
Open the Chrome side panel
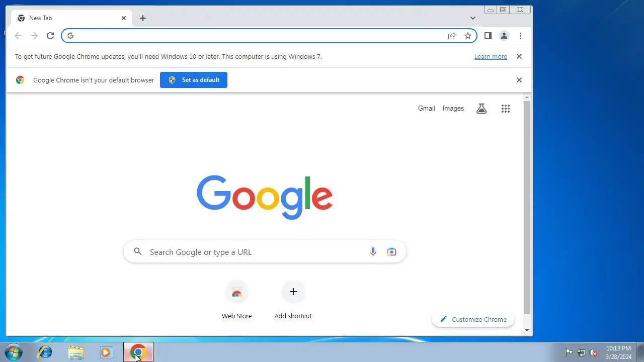488,36
